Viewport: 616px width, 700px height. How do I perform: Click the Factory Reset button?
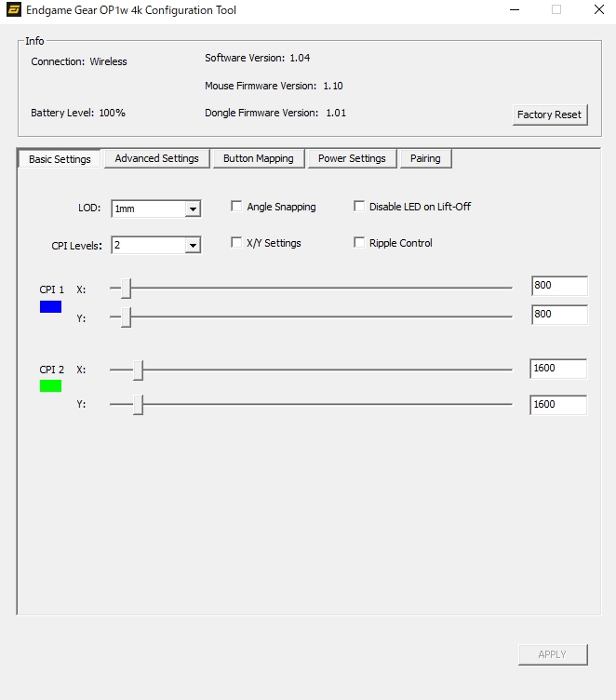coord(549,114)
